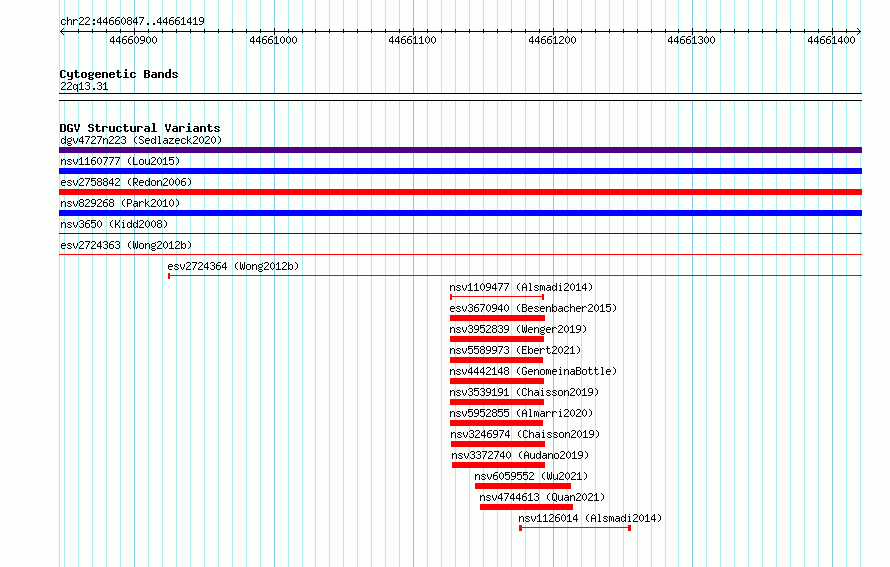Open the nsv1160777 (Lou2015) label
The image size is (890, 567).
click(x=120, y=161)
